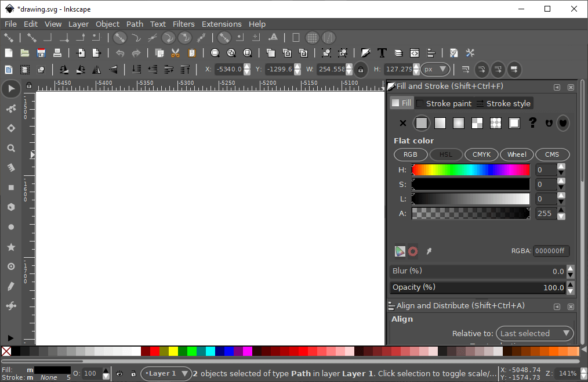The width and height of the screenshot is (588, 382).
Task: Open the Layer 1 selector in status bar
Action: click(166, 373)
